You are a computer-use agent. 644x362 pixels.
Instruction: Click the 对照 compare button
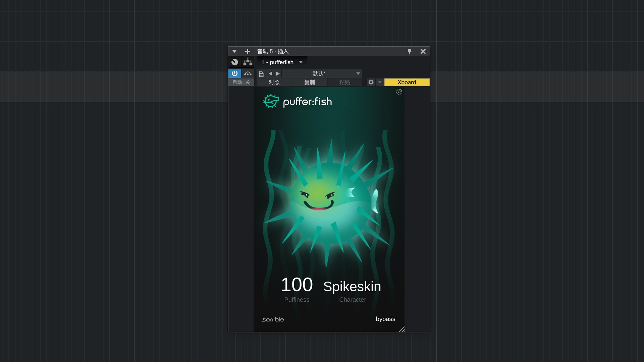tap(274, 82)
